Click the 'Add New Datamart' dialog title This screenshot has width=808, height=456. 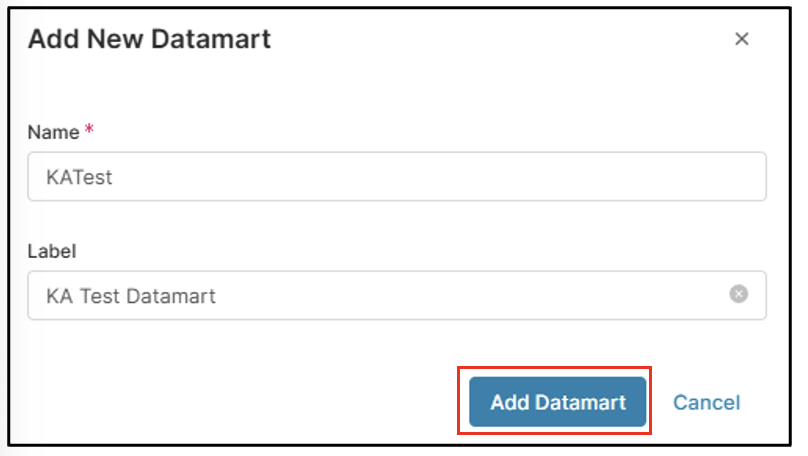coord(149,40)
